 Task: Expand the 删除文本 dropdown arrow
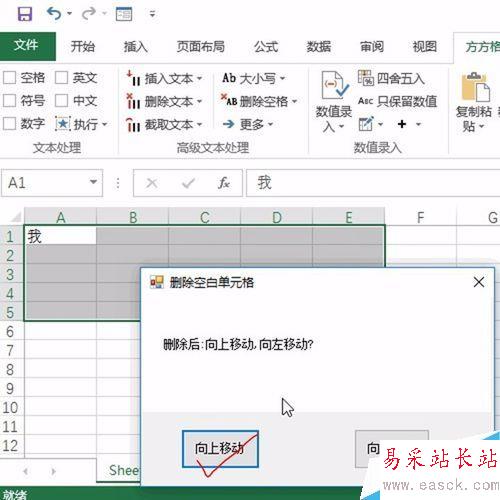pyautogui.click(x=199, y=101)
